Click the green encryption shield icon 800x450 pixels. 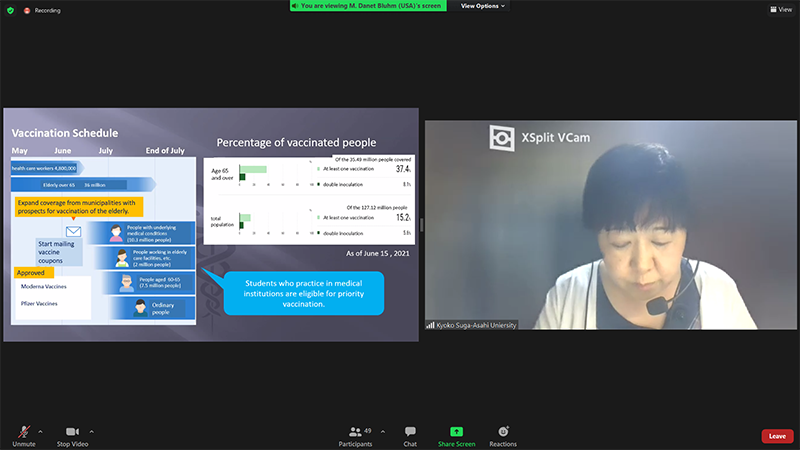[x=11, y=10]
